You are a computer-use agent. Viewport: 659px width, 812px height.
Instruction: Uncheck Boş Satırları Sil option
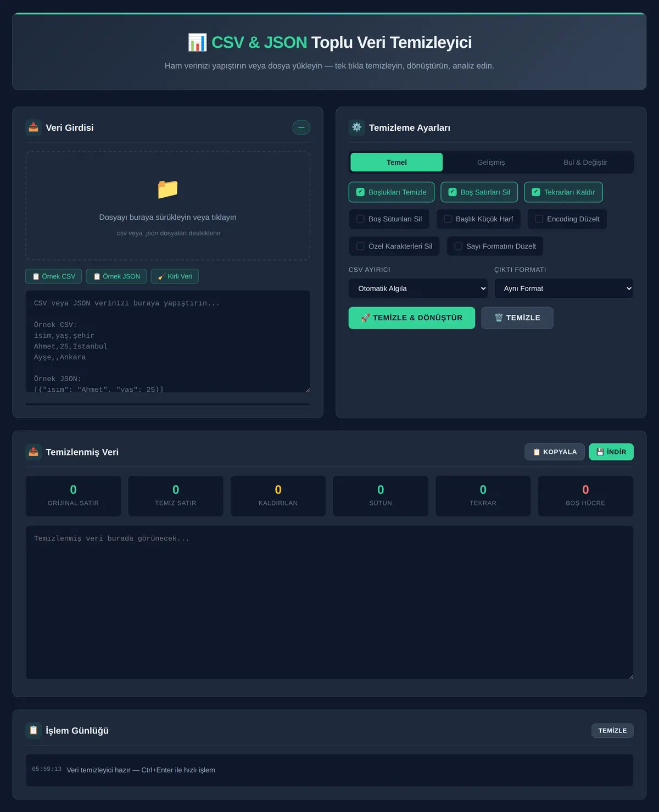479,192
